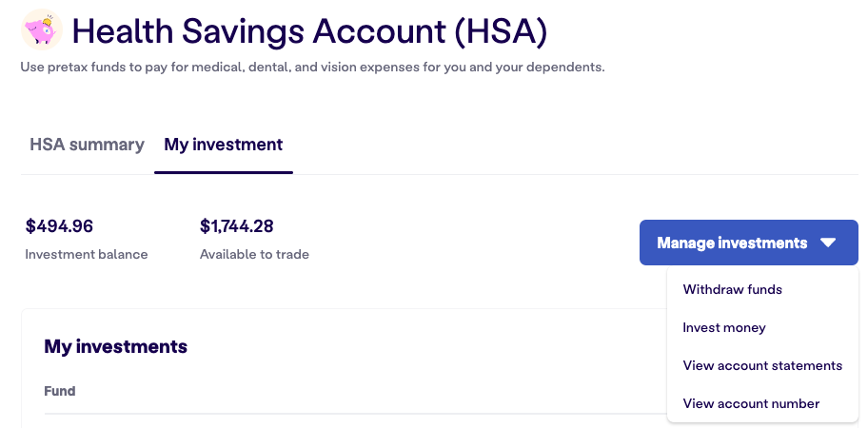Open the Manage investments dropdown button
Screen dimensions: 868x428
point(748,243)
